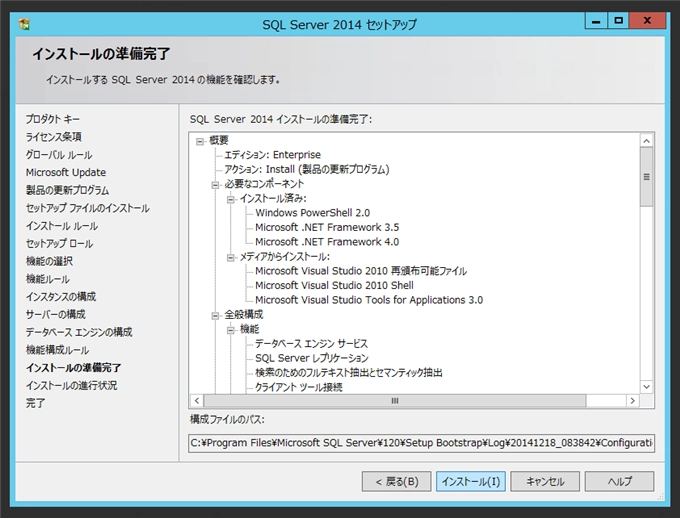Select the セットアップ ファイルのインストール step
Image resolution: width=680 pixels, height=518 pixels.
pos(87,208)
